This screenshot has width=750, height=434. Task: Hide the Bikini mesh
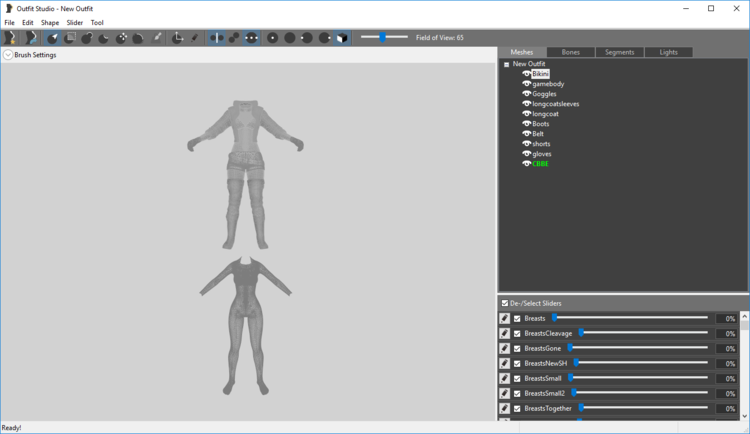tap(526, 74)
